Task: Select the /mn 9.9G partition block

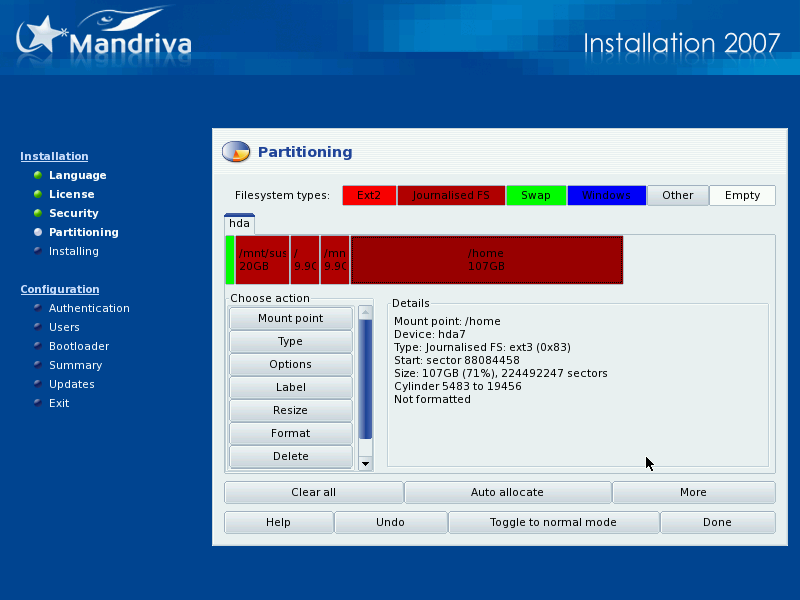Action: pyautogui.click(x=335, y=260)
